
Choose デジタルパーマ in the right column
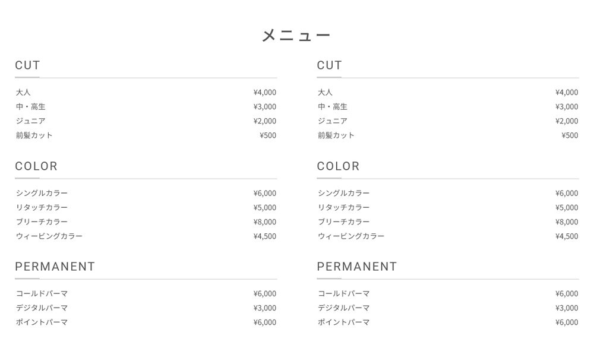[343, 308]
